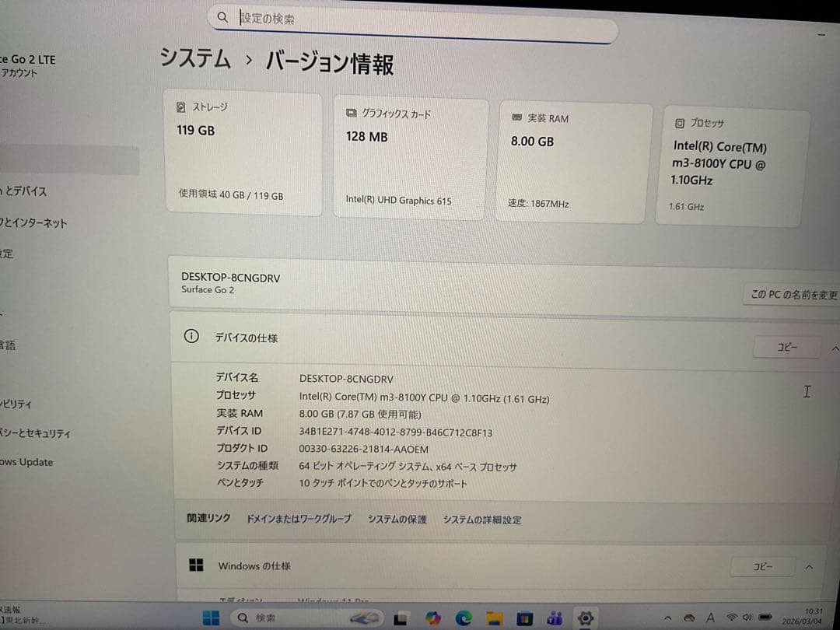Open File Explorer from taskbar
The height and width of the screenshot is (630, 840).
[x=495, y=618]
